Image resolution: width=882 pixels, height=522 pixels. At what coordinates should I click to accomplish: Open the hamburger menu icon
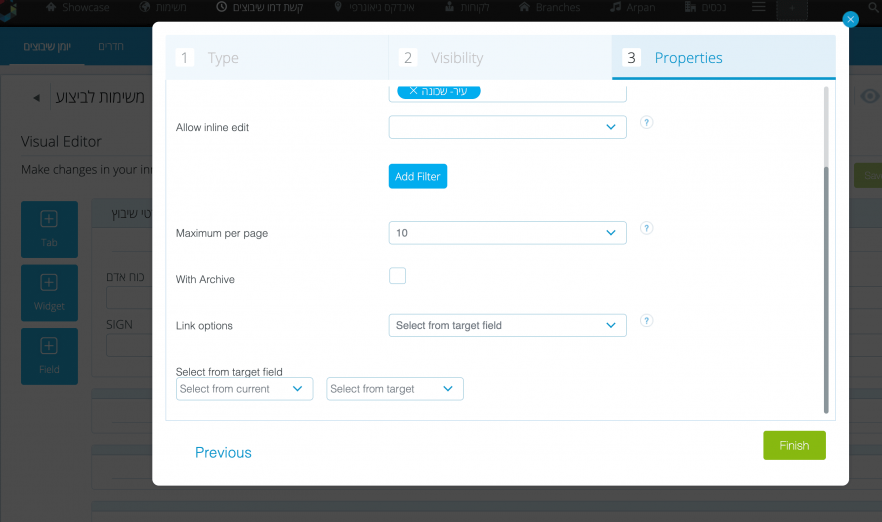(759, 7)
